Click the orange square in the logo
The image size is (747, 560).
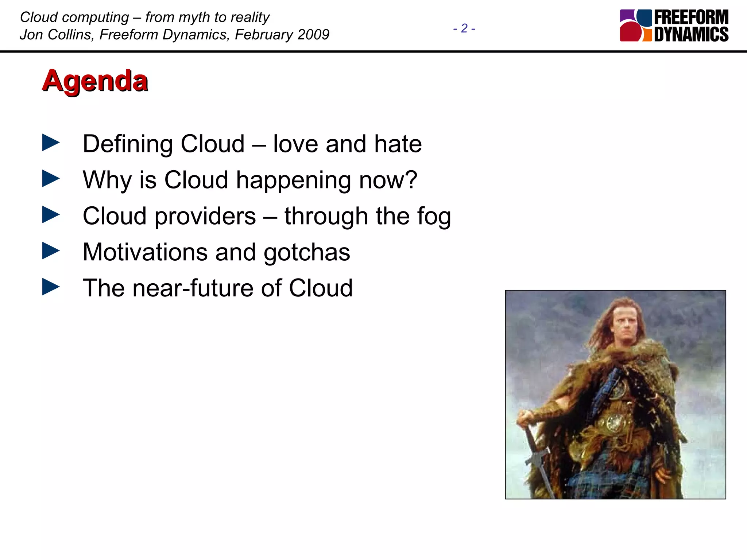click(647, 35)
